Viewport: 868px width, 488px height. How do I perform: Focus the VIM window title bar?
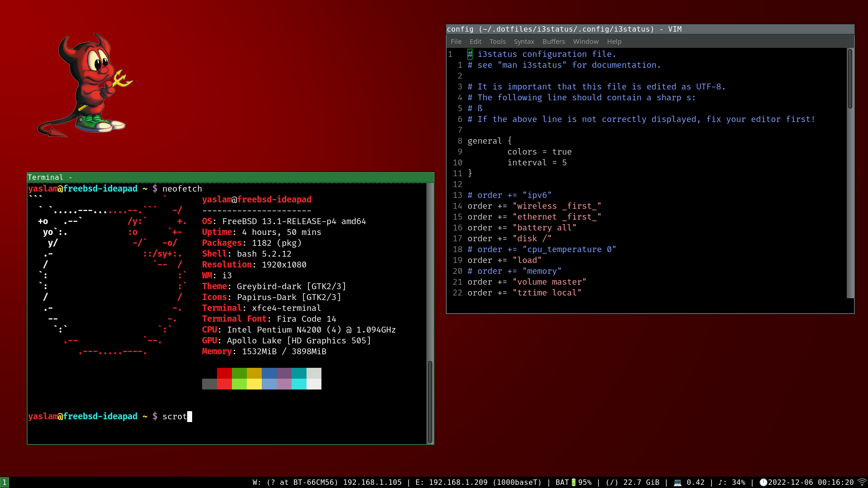coord(650,29)
